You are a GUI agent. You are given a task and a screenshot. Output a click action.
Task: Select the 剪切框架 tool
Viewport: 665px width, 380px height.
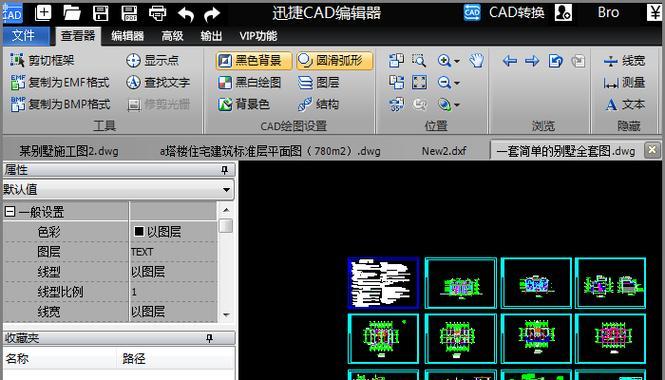[42, 60]
